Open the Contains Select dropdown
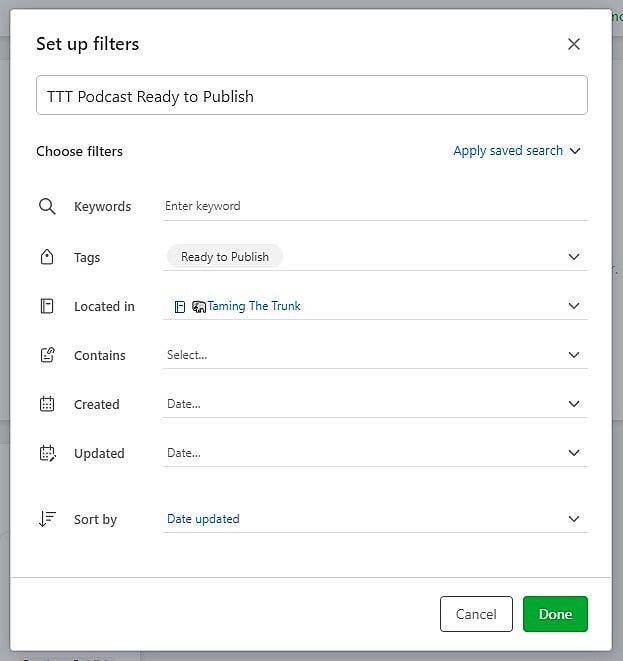Image resolution: width=623 pixels, height=661 pixels. coord(375,355)
